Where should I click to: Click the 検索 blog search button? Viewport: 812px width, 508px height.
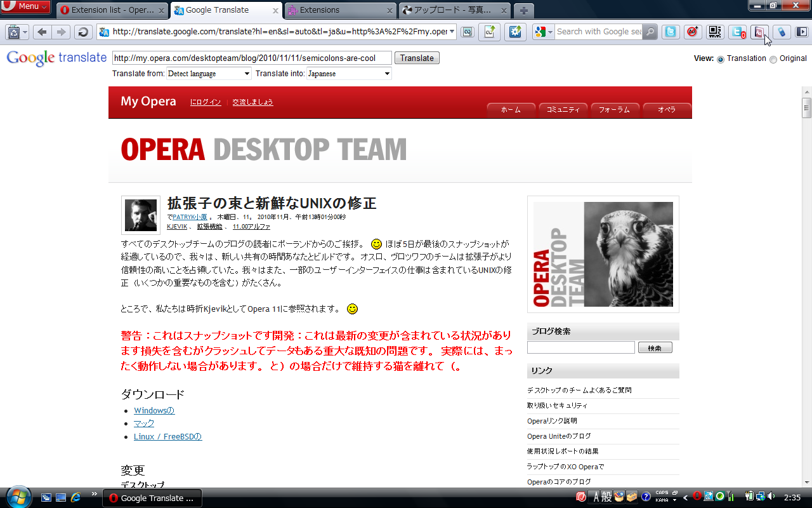(655, 348)
